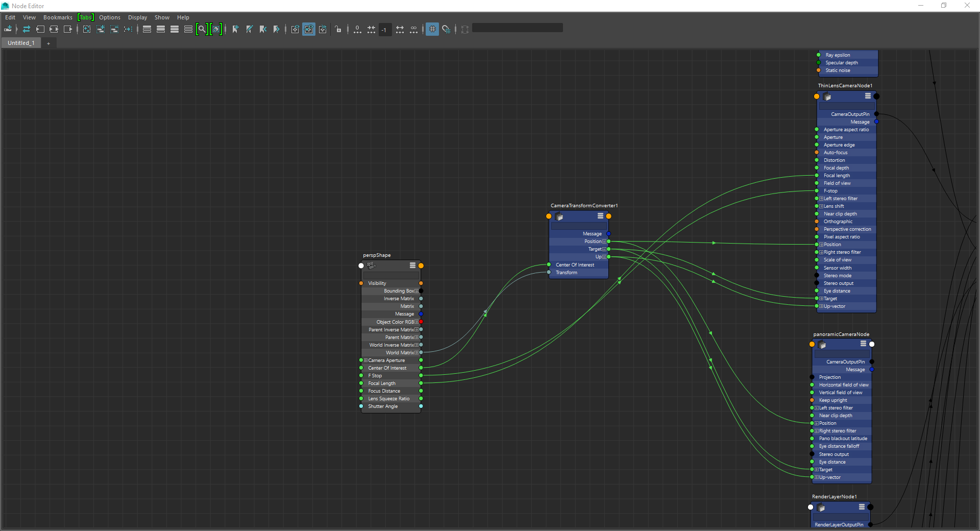The width and height of the screenshot is (980, 531).
Task: Set nodes to connected mode icon
Action: tap(161, 29)
